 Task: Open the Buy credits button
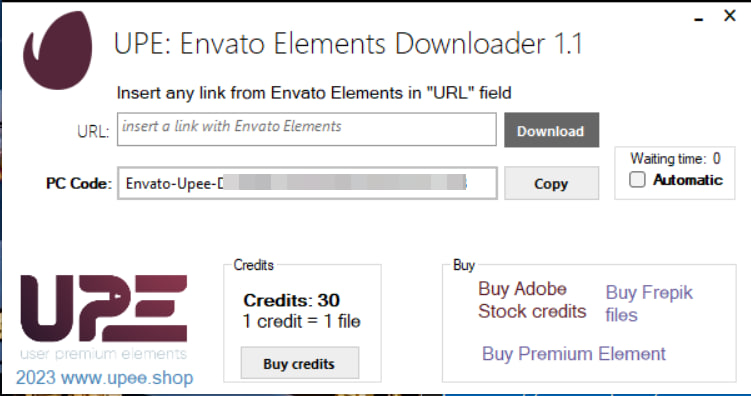pos(299,363)
